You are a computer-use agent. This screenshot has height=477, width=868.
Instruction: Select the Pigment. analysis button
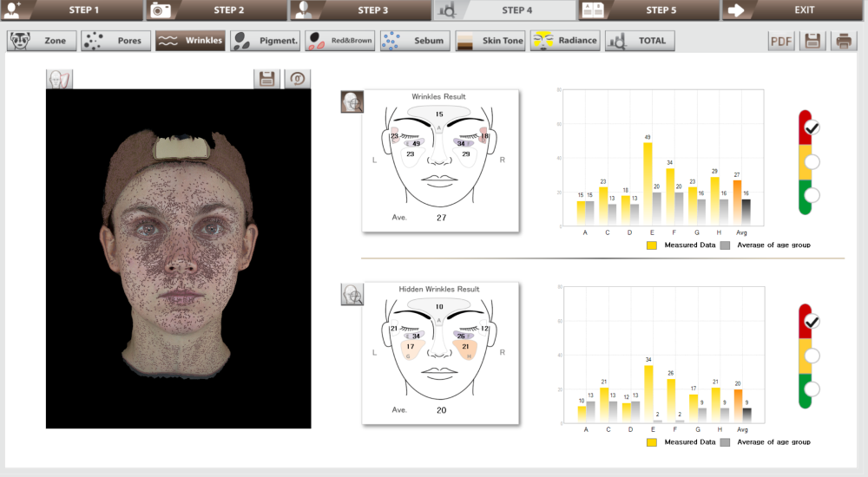266,41
